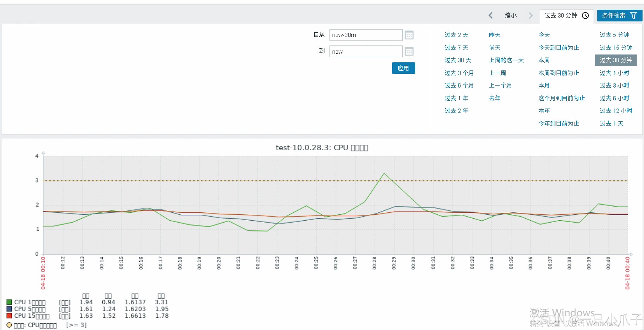Click 缩小 to zoom out
Viewport: 644px width, 330px height.
511,15
